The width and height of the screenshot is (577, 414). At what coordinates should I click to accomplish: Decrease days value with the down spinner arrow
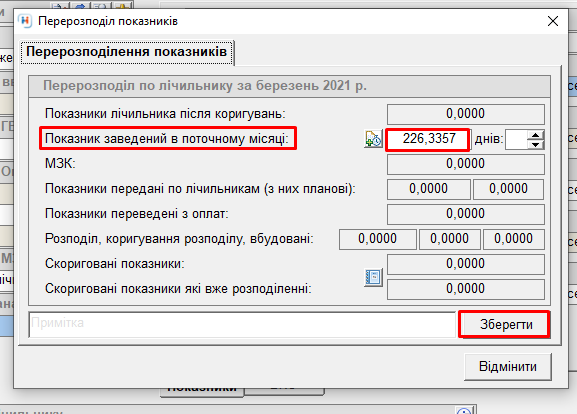point(535,144)
